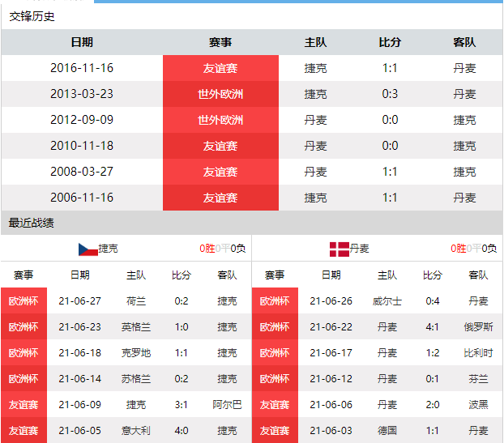Click Denmark record 0胜0平0负
Image resolution: width=504 pixels, height=443 pixels.
pos(474,249)
